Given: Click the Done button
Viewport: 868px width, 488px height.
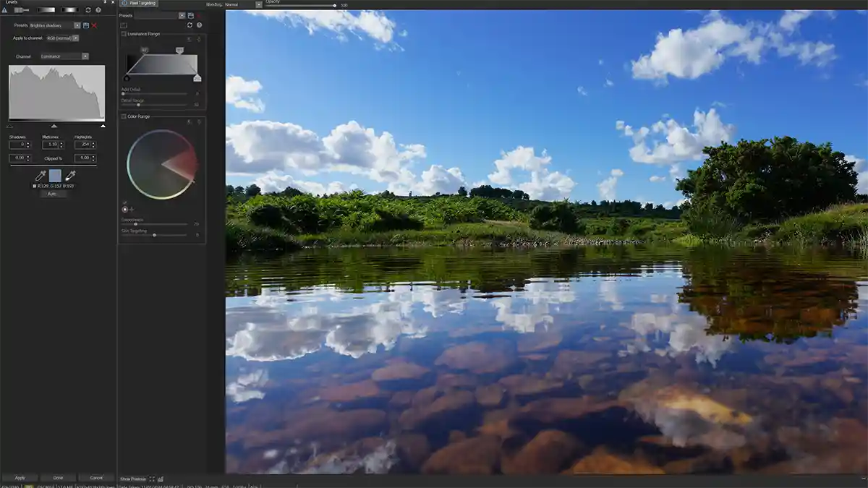Looking at the screenshot, I should coord(58,478).
